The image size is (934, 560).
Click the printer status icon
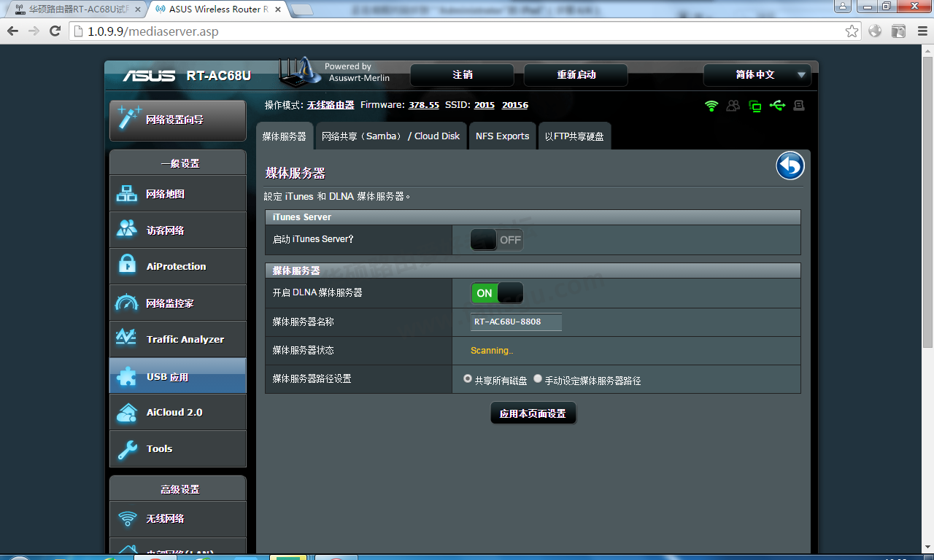pos(799,106)
